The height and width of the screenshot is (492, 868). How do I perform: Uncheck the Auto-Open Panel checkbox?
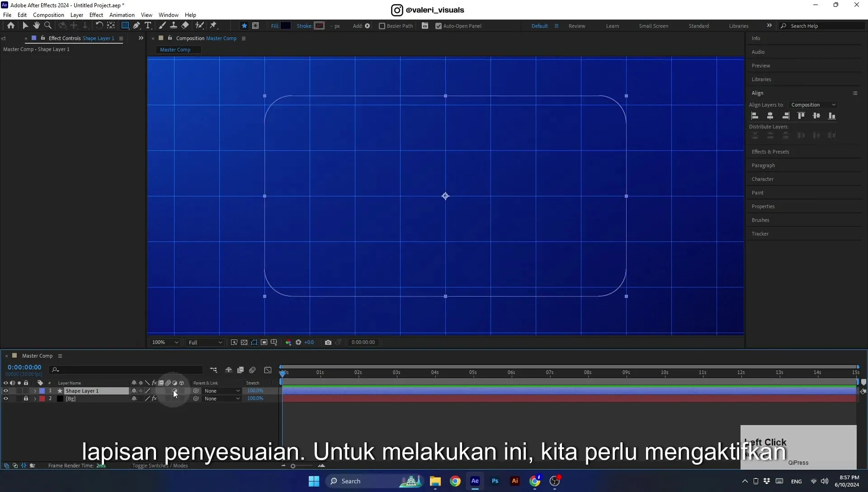point(438,26)
